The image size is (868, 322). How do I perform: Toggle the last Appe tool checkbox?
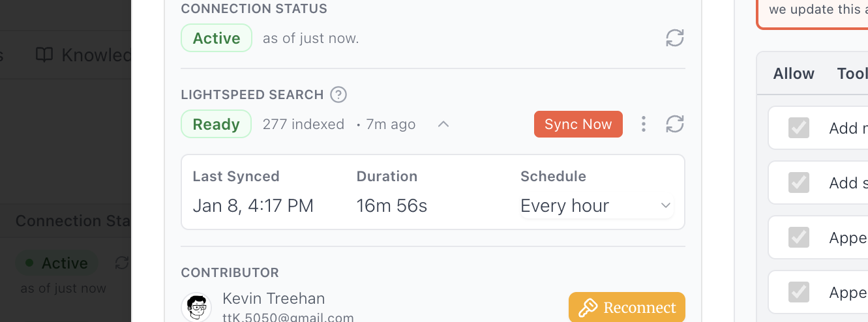pos(799,292)
